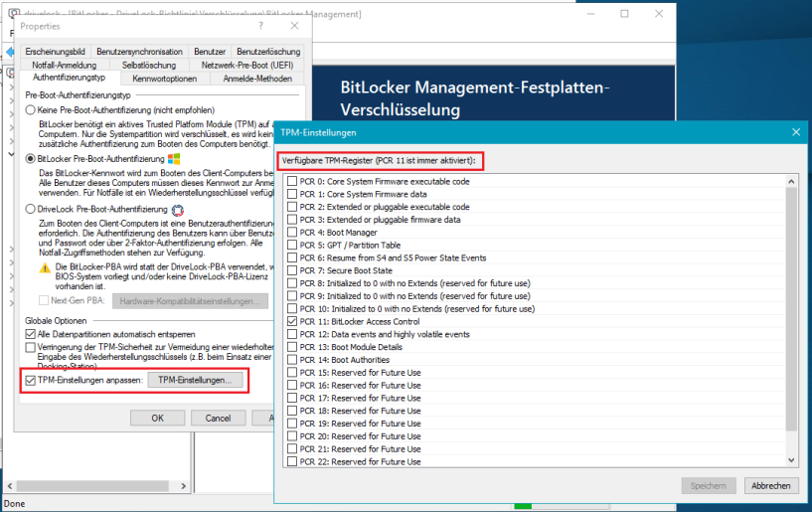Check PCR 7: Secure Boot State
This screenshot has width=812, height=512.
click(292, 270)
